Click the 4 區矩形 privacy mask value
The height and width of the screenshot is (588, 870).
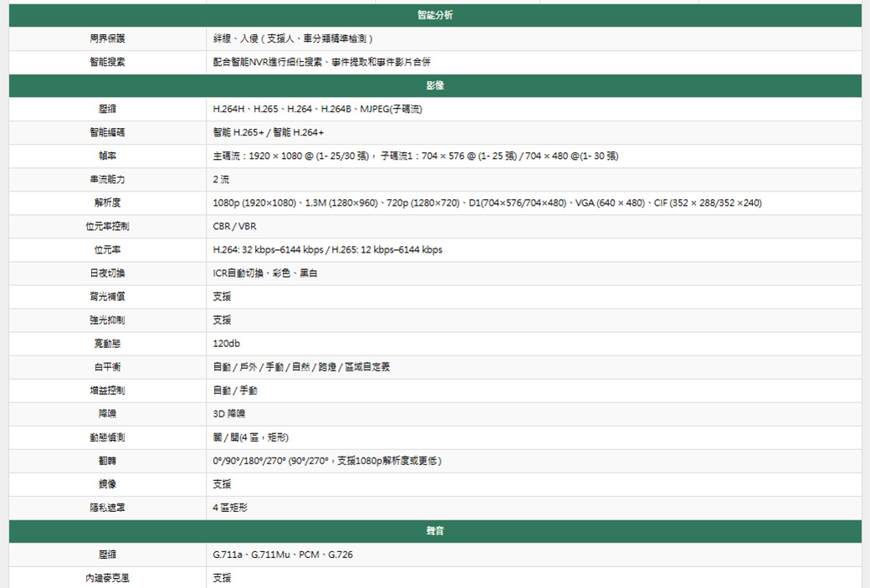click(x=230, y=508)
